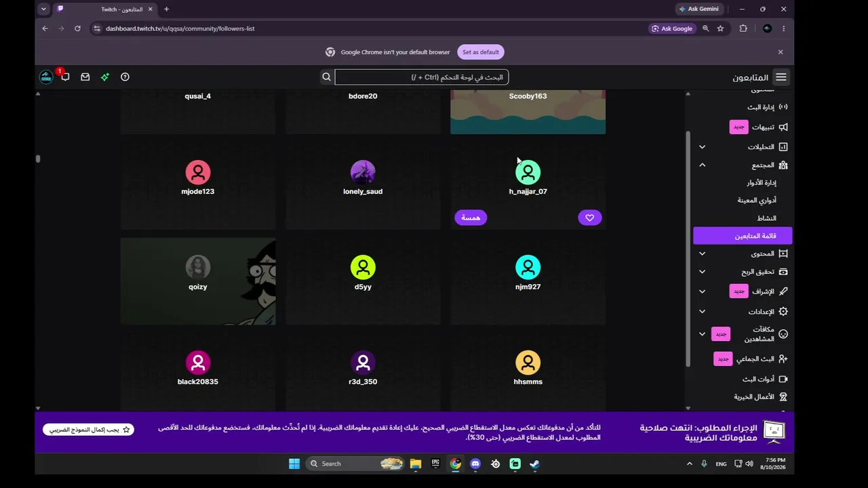Open the account avatar menu

[45, 77]
